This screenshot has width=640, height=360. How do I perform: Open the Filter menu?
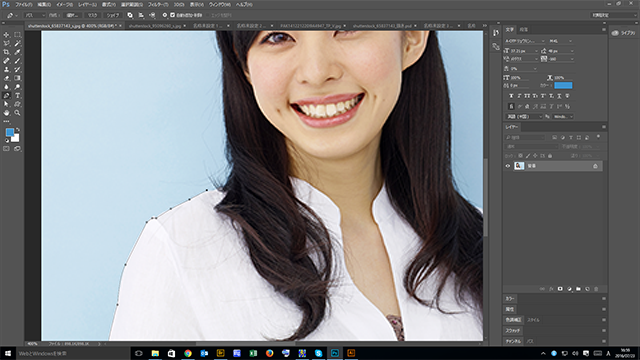[158, 4]
